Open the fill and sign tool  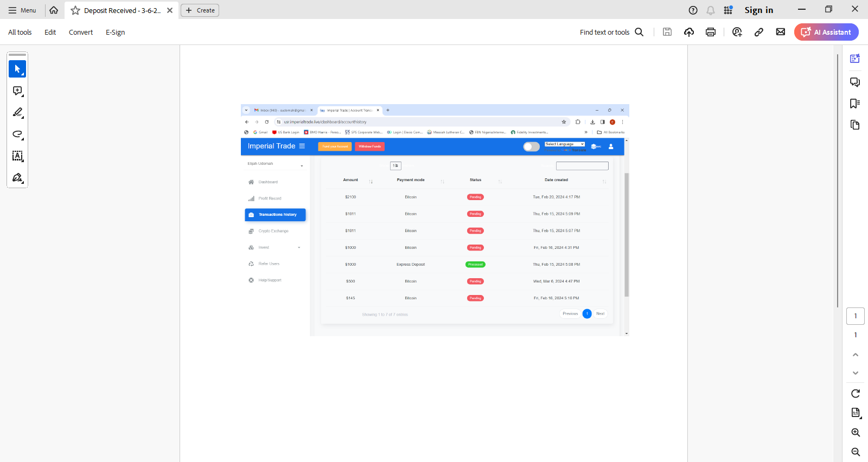click(17, 178)
